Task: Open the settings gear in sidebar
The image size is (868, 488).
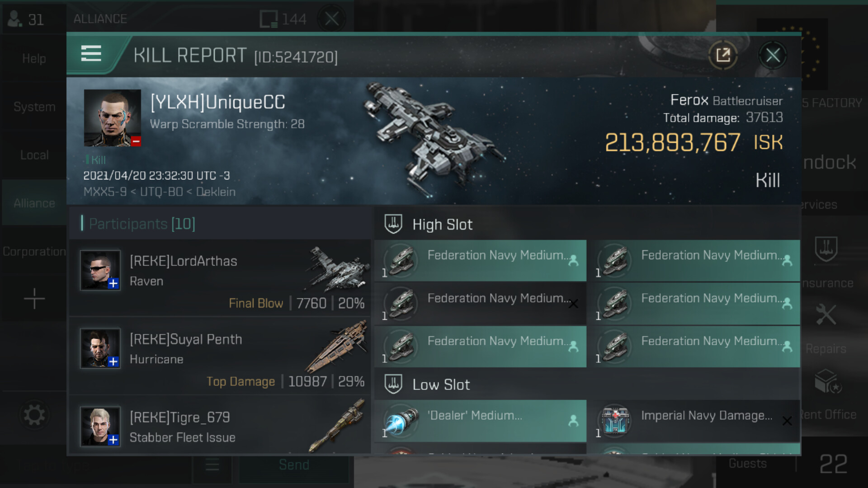Action: (x=34, y=415)
